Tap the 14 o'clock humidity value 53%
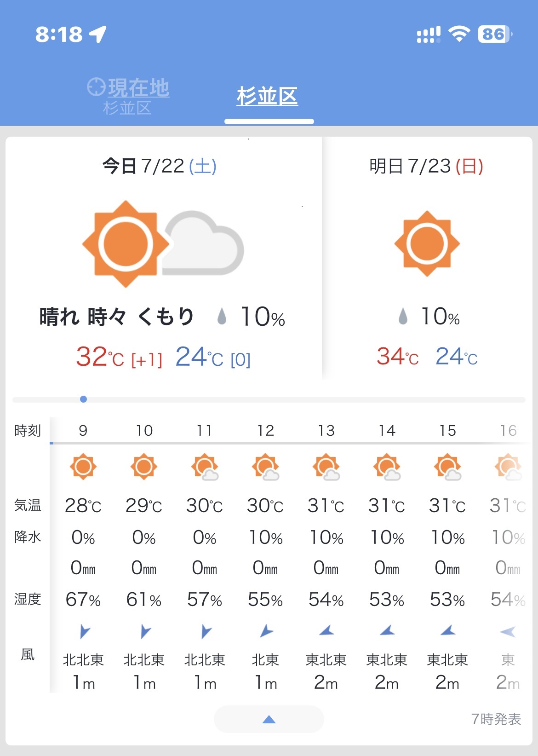 click(387, 600)
